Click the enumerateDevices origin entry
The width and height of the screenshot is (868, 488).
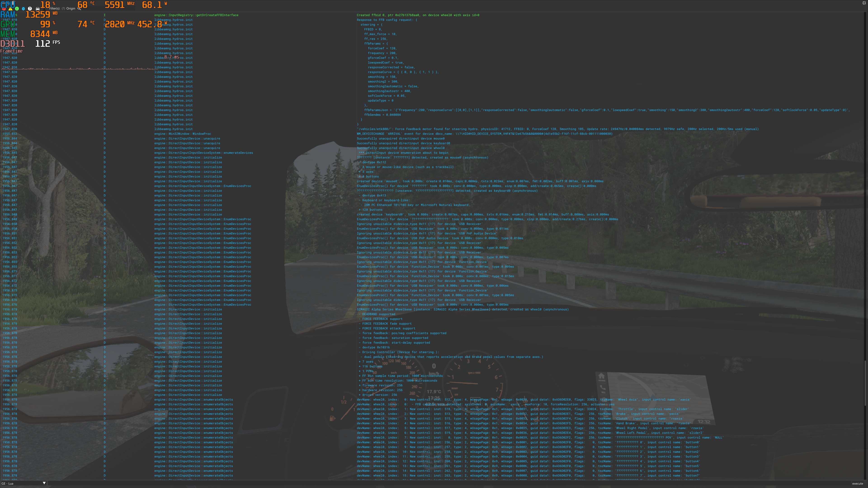point(203,152)
